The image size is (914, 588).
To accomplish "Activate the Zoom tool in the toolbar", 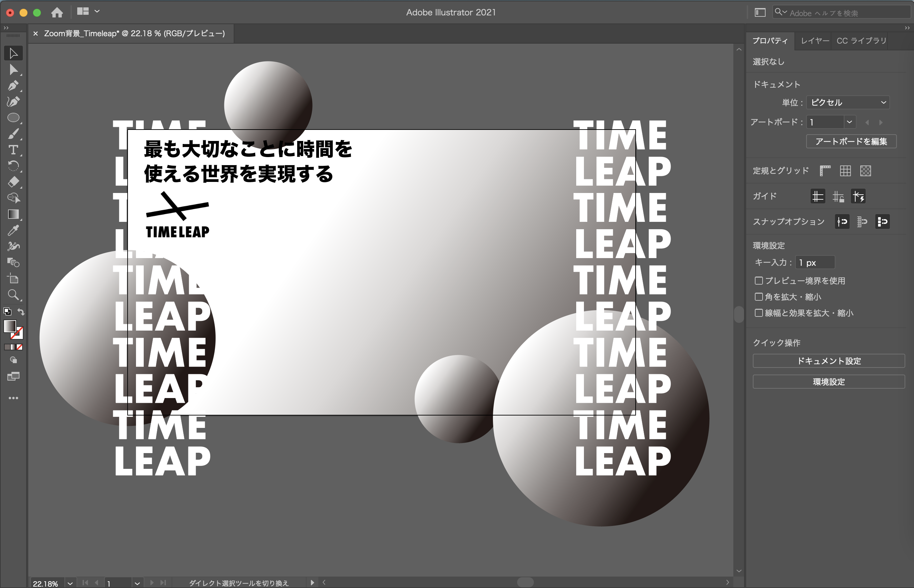I will pyautogui.click(x=13, y=295).
